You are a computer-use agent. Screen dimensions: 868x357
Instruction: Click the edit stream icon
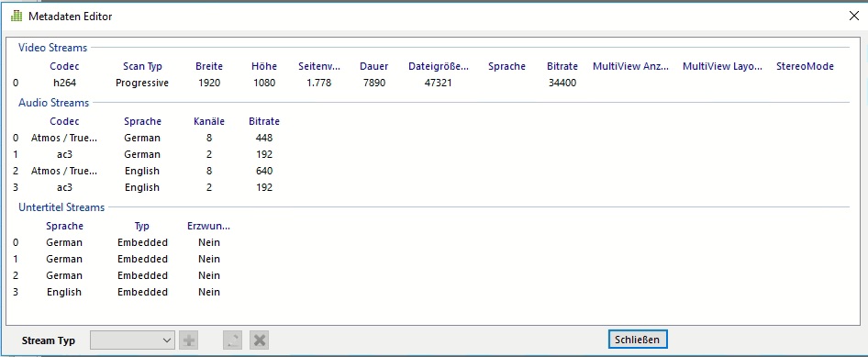click(233, 340)
